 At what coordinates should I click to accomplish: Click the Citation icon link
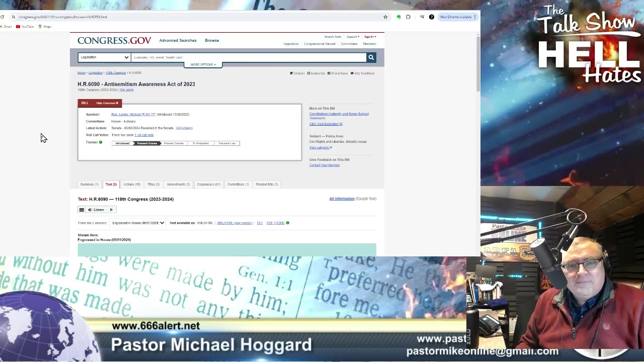pos(297,73)
